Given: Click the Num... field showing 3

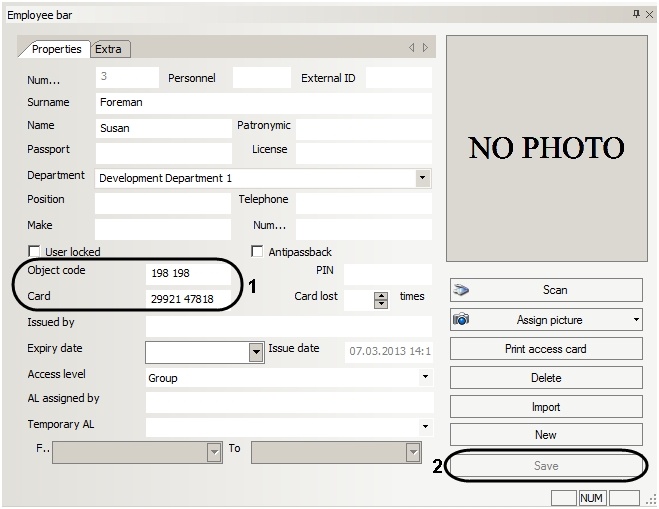Looking at the screenshot, I should [127, 77].
